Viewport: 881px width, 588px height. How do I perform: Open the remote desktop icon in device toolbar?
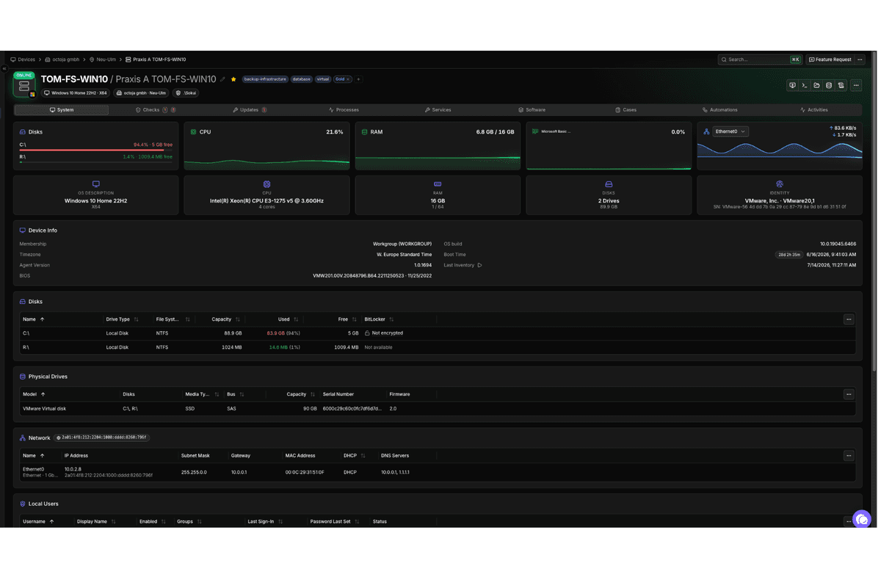point(792,86)
